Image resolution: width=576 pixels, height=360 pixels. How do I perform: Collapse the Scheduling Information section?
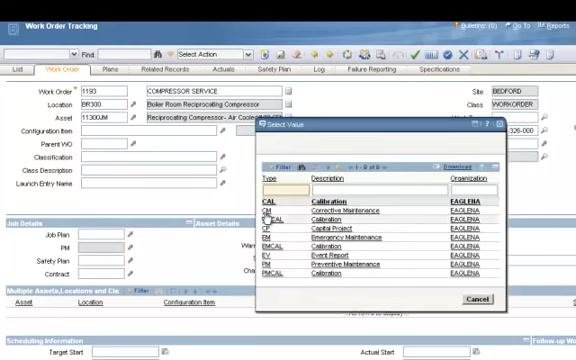click(526, 340)
